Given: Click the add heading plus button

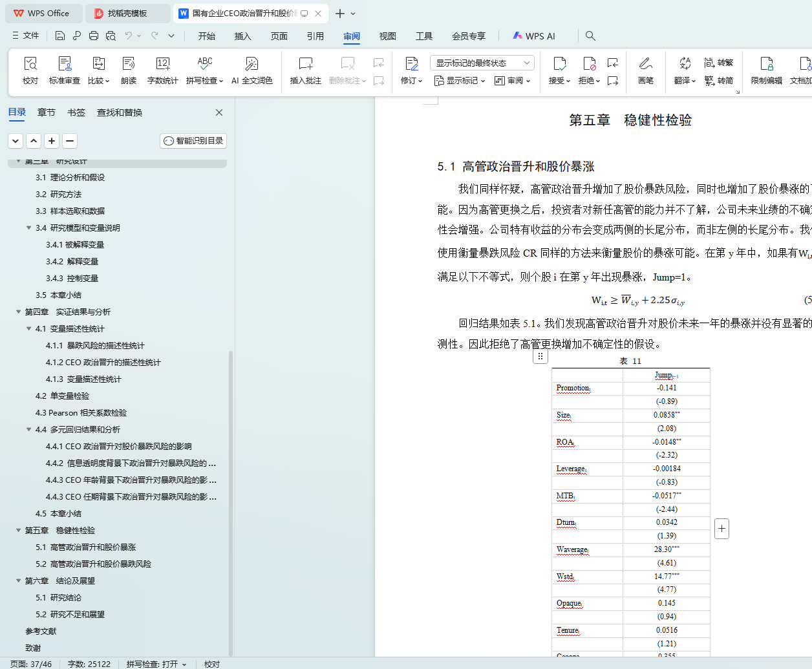Looking at the screenshot, I should [52, 141].
